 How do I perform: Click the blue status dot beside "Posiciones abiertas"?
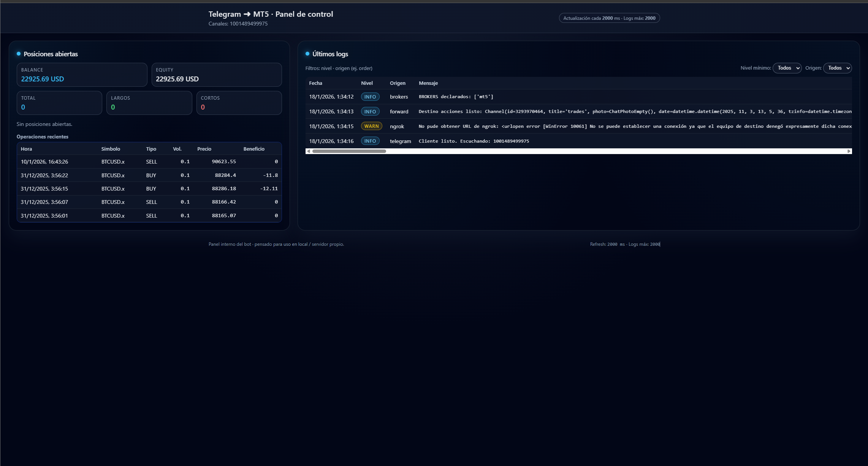tap(18, 54)
